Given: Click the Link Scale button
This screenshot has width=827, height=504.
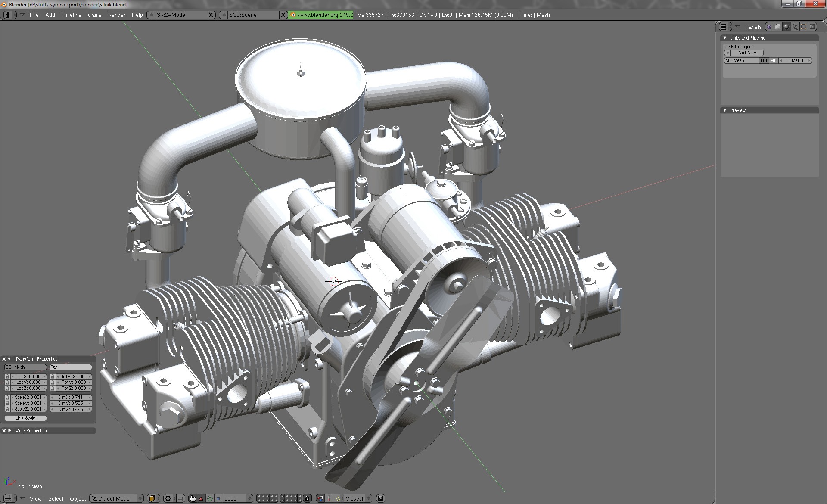Looking at the screenshot, I should 25,418.
